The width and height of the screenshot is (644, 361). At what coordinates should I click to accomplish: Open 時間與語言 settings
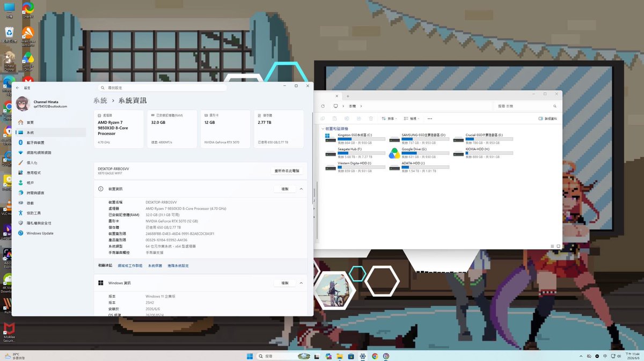[x=50, y=193]
